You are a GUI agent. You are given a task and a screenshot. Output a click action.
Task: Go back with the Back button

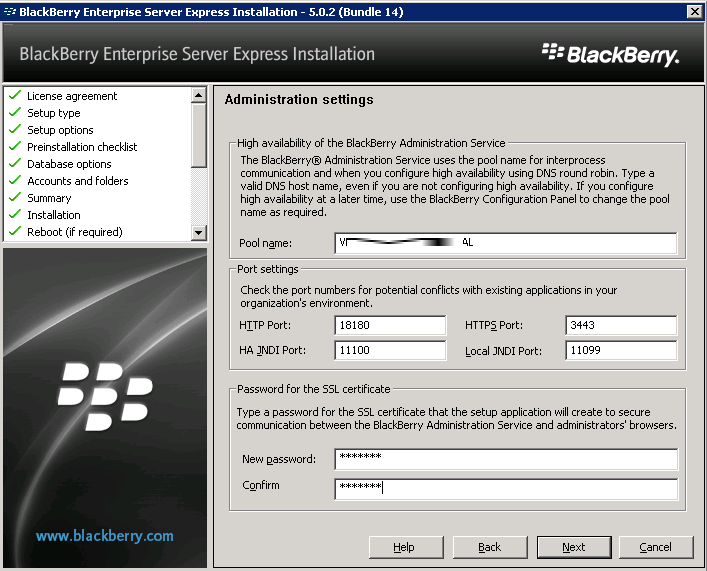click(x=490, y=547)
